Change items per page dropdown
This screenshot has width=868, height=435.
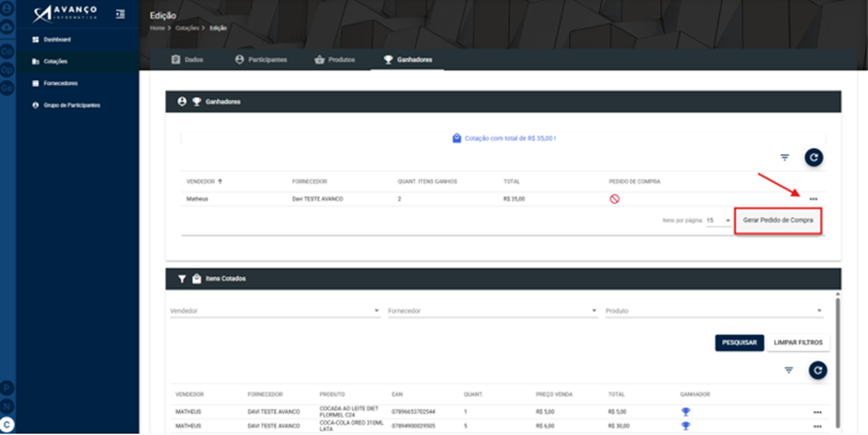(718, 221)
